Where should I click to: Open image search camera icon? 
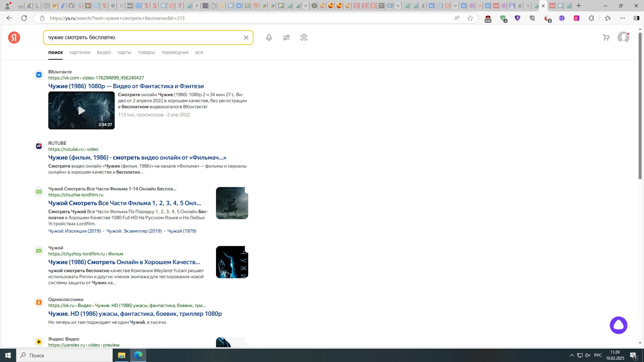[x=304, y=38]
